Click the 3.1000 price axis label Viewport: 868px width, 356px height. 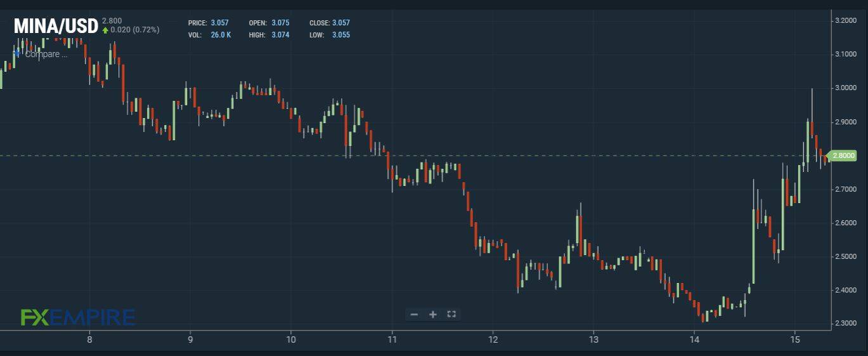[x=846, y=55]
